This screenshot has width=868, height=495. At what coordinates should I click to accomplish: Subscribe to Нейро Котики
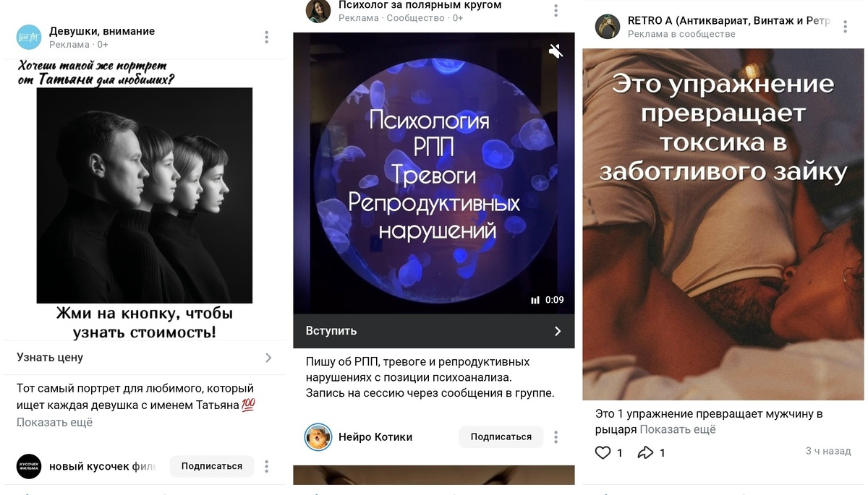501,437
